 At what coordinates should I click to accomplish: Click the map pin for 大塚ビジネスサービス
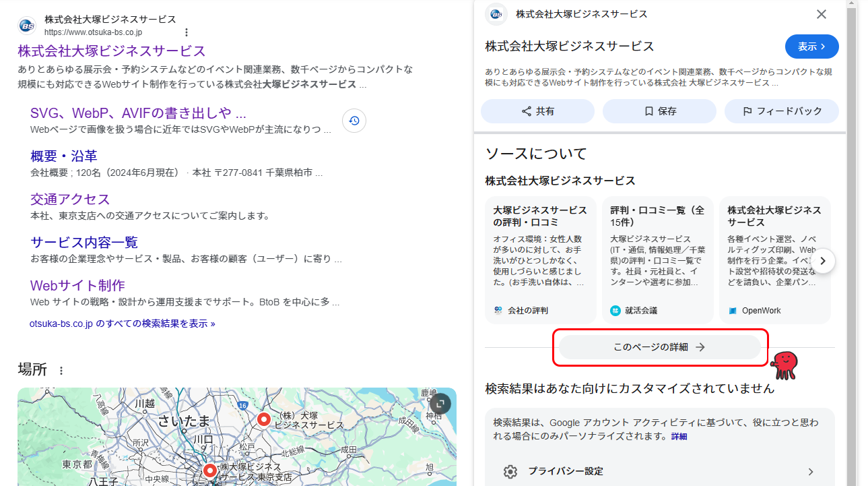click(x=265, y=421)
